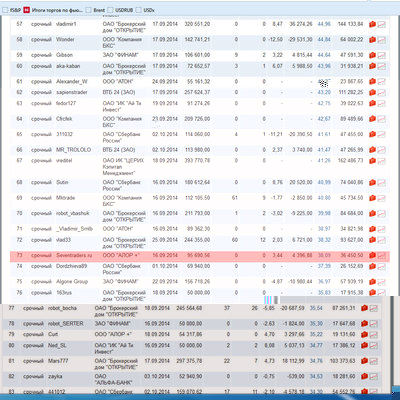
Task: Open chart icon in Seventraders.ru row
Action: tap(382, 255)
